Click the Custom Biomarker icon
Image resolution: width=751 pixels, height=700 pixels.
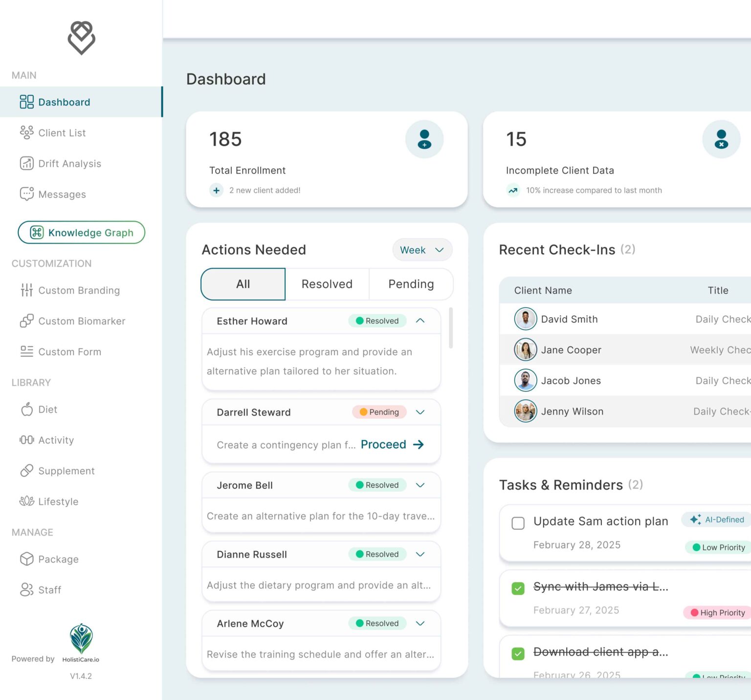point(26,321)
